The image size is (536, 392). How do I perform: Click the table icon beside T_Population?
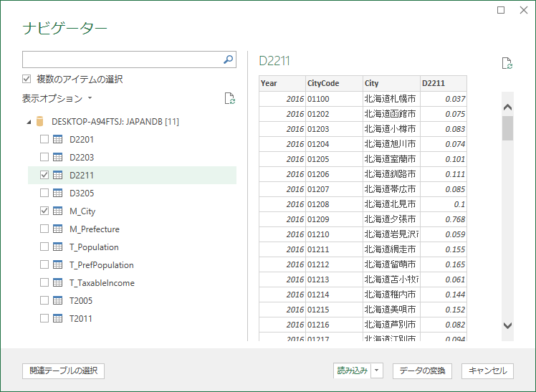click(x=58, y=247)
